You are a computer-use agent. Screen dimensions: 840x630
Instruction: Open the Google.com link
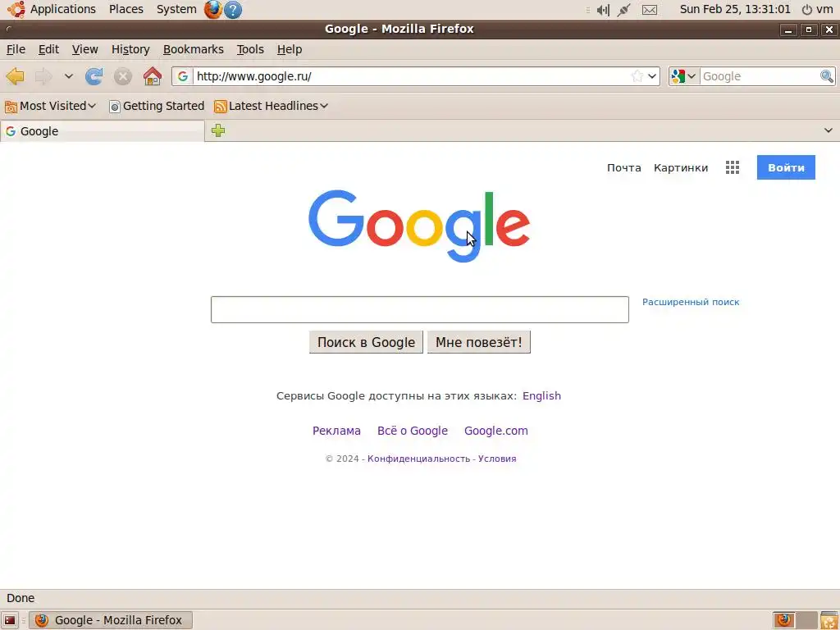496,431
